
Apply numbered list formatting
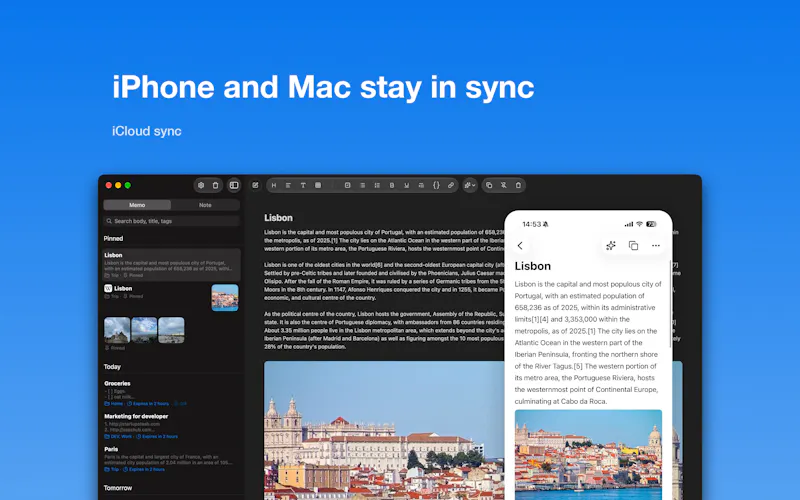(x=377, y=185)
